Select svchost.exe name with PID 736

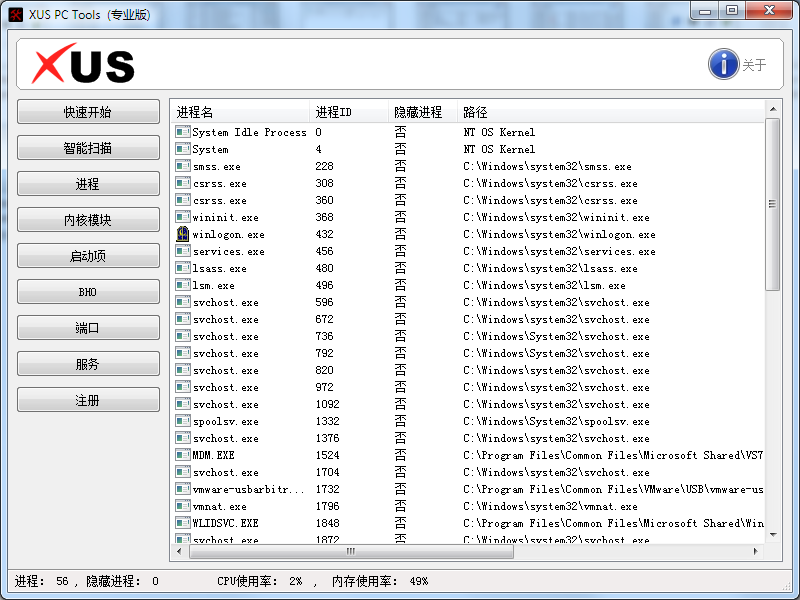pos(226,336)
